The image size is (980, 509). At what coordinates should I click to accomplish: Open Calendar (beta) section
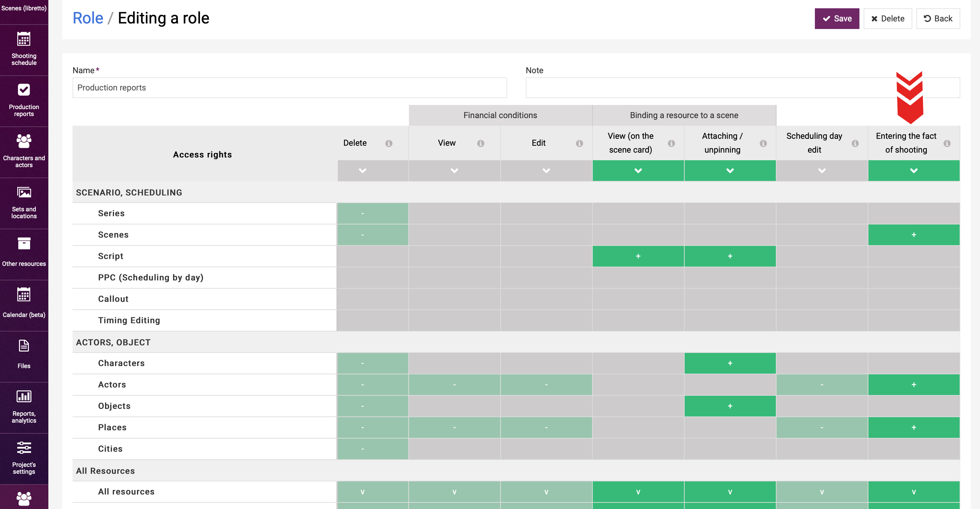pyautogui.click(x=24, y=305)
